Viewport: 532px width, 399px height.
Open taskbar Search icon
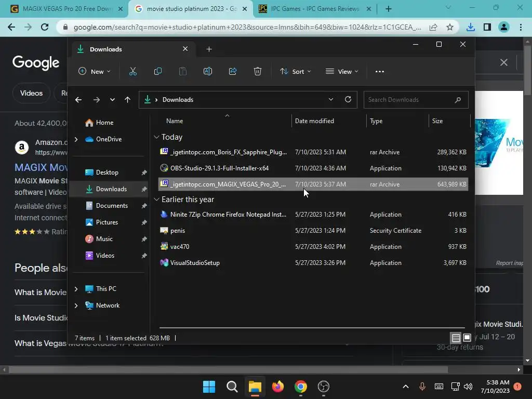click(x=232, y=387)
